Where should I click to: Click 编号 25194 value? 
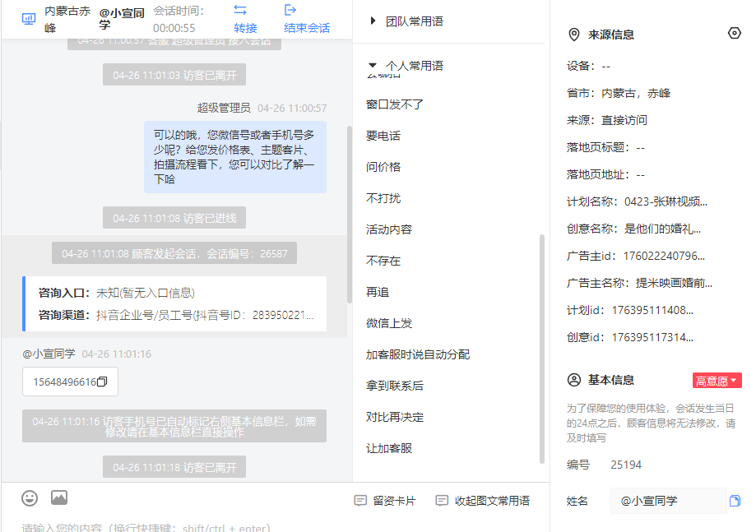click(626, 465)
